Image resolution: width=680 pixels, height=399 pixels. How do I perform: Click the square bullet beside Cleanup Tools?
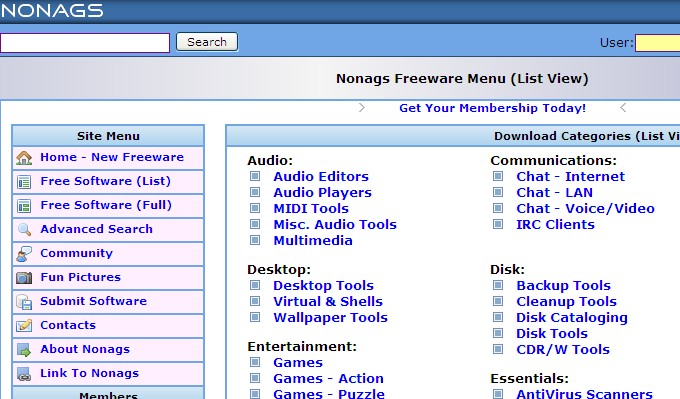498,301
